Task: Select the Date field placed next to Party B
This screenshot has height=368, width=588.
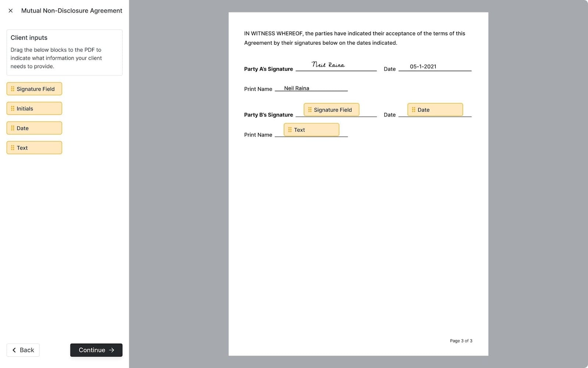Action: click(x=435, y=109)
